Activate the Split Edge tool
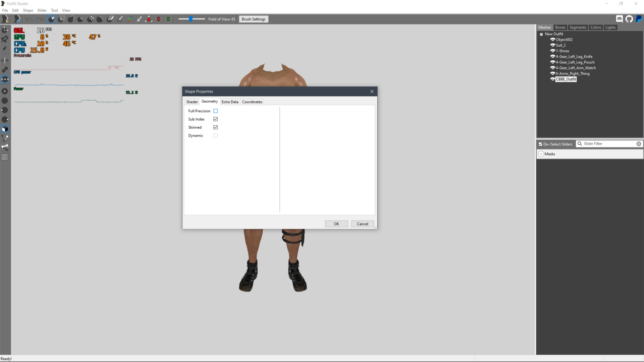The width and height of the screenshot is (644, 362). [x=168, y=19]
